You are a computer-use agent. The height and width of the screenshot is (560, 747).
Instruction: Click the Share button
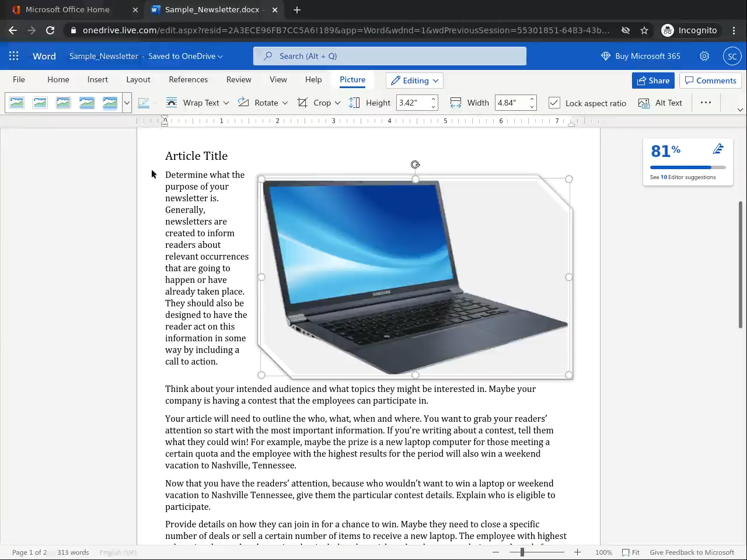(653, 80)
